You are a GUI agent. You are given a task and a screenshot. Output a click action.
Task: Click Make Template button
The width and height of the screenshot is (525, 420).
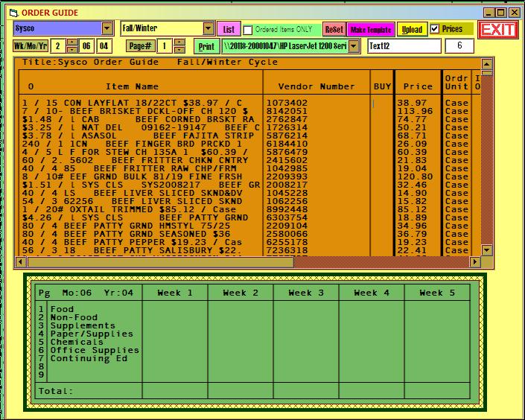(x=371, y=30)
